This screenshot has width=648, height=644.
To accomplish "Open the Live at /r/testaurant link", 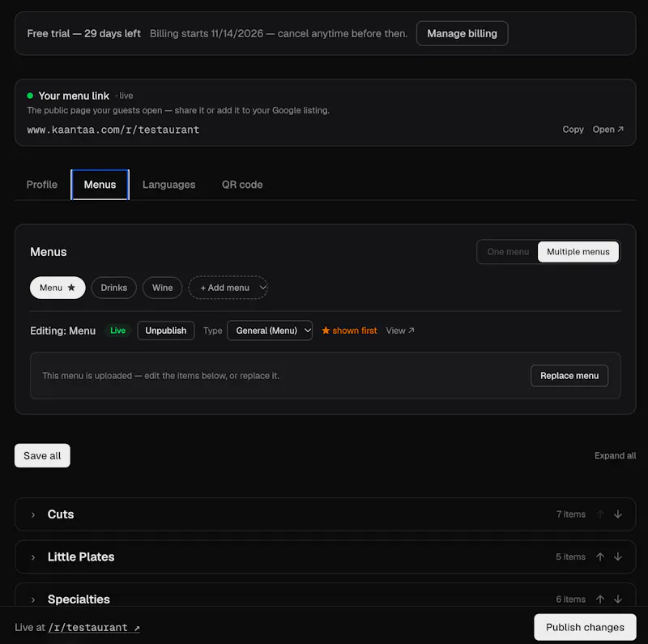I will tap(94, 628).
